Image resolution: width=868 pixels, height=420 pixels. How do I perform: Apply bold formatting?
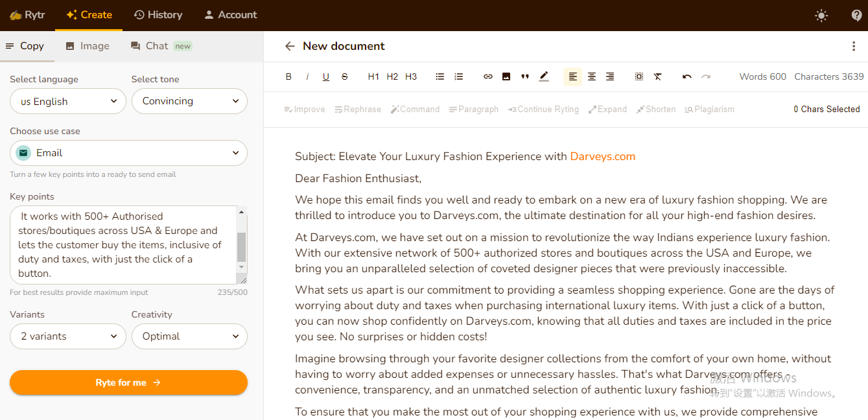(x=288, y=76)
